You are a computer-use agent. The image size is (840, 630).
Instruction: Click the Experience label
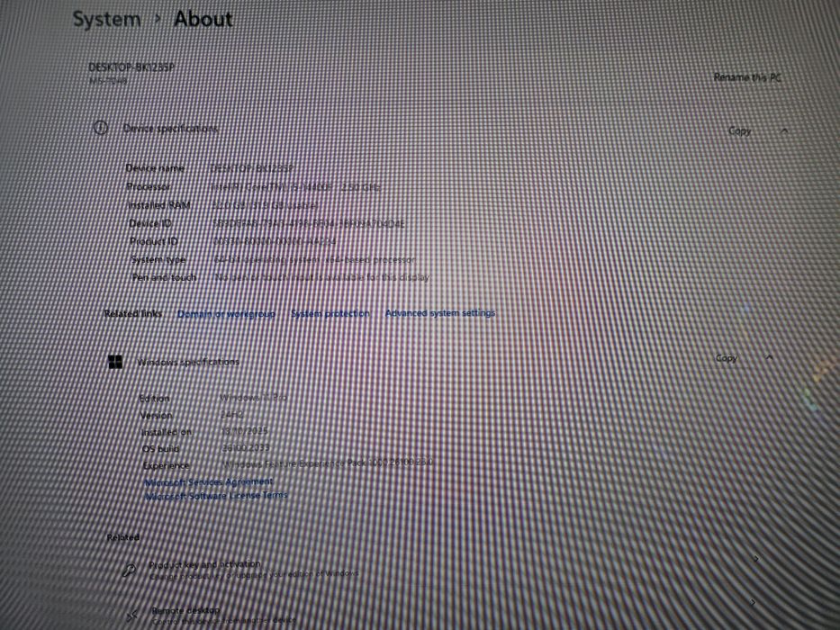click(x=166, y=465)
